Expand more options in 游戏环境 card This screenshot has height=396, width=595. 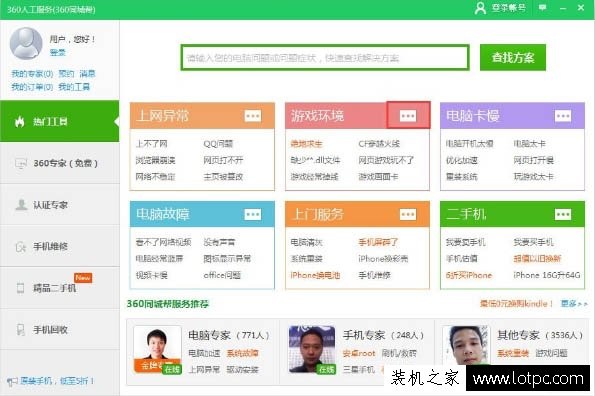[408, 115]
